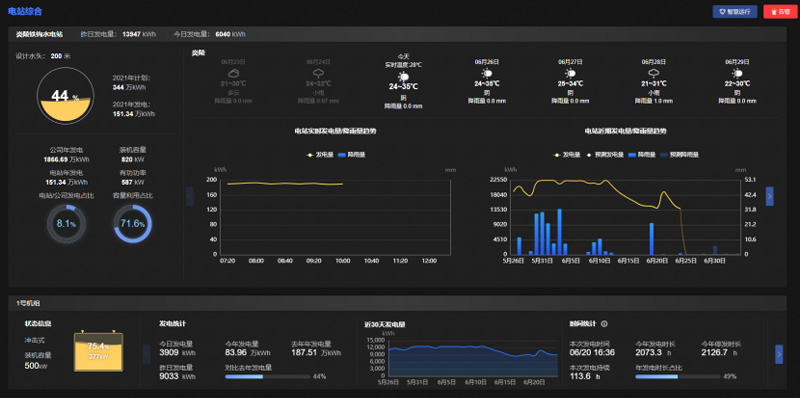The image size is (800, 398).
Task: Toggle blue 降雨量 legend in the realtime chart
Action: pyautogui.click(x=352, y=155)
